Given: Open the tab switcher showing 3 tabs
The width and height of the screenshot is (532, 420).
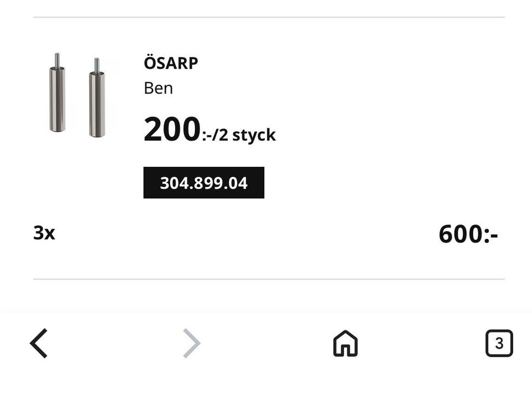Looking at the screenshot, I should click(499, 344).
